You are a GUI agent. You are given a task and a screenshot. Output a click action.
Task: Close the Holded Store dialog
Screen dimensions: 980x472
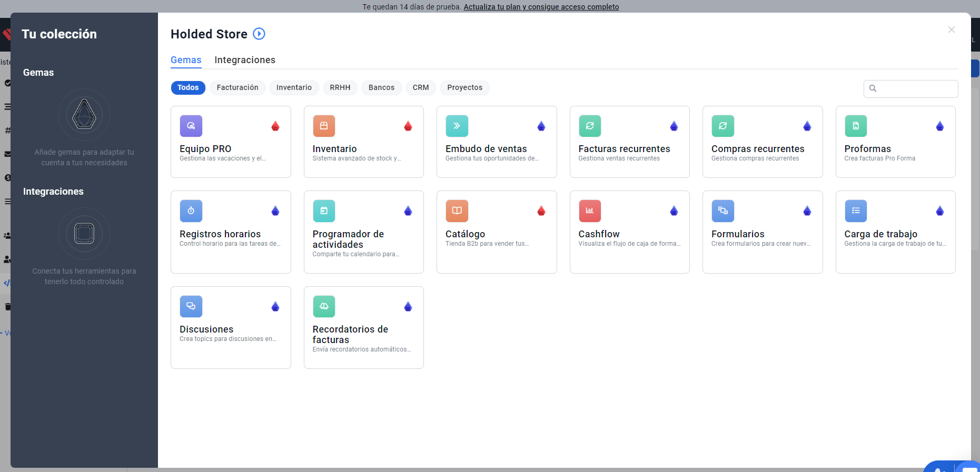click(x=952, y=29)
